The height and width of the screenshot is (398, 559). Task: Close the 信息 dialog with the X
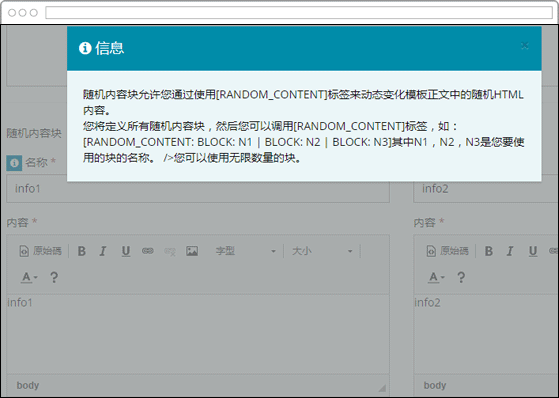(x=524, y=46)
